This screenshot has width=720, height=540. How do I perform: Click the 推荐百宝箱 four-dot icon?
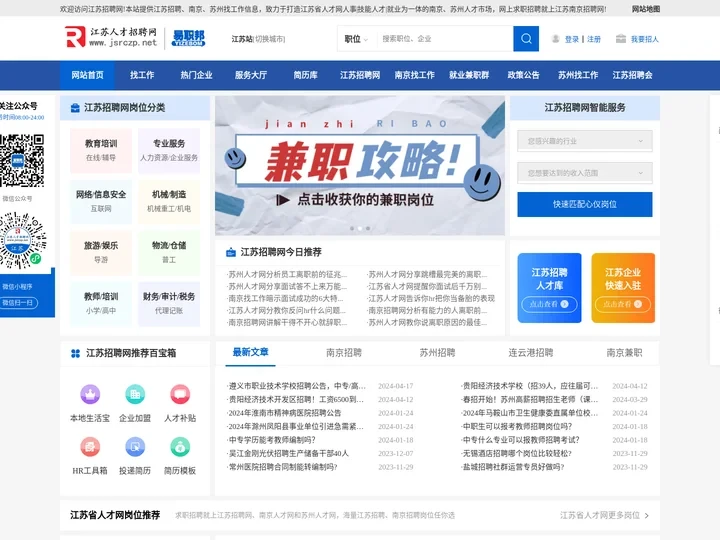75,353
